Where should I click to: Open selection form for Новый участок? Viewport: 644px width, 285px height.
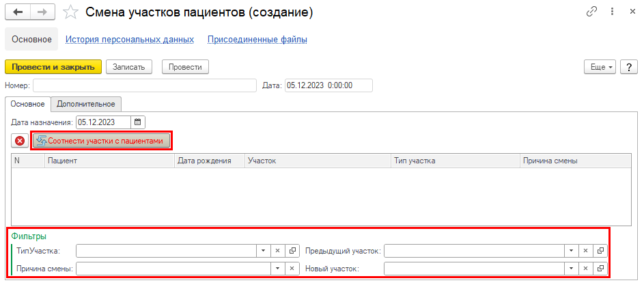tap(600, 269)
